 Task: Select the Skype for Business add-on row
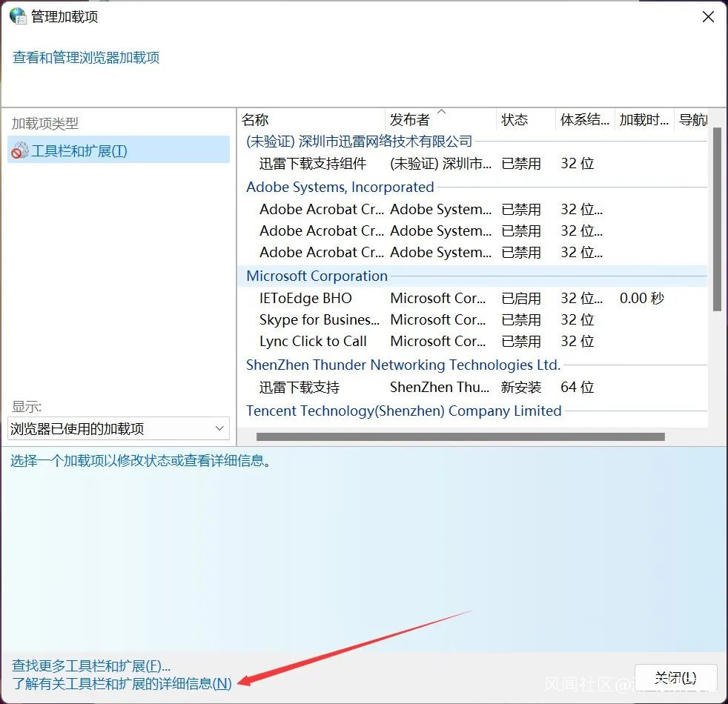472,319
